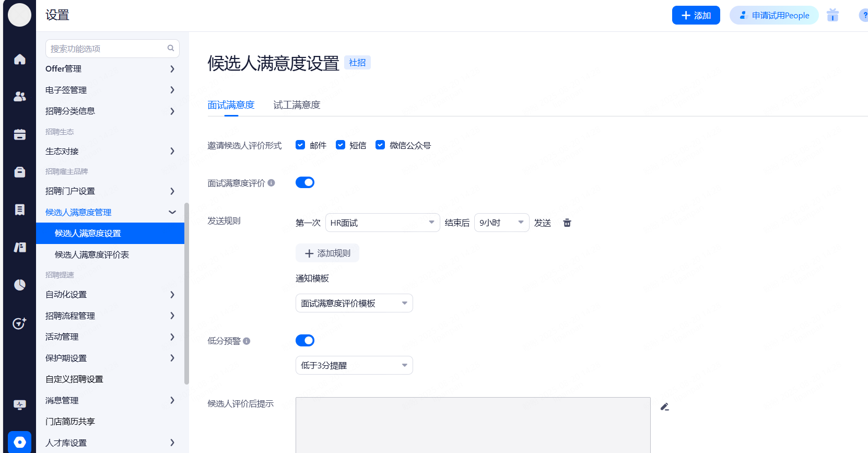Click the home icon in left sidebar
Screen dimensions: 868x453
click(20, 60)
